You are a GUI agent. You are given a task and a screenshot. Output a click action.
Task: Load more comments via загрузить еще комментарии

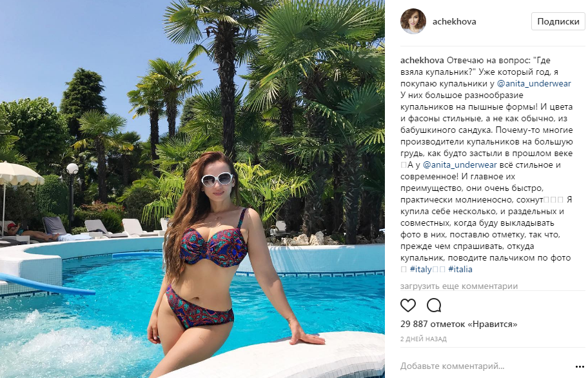(x=459, y=286)
